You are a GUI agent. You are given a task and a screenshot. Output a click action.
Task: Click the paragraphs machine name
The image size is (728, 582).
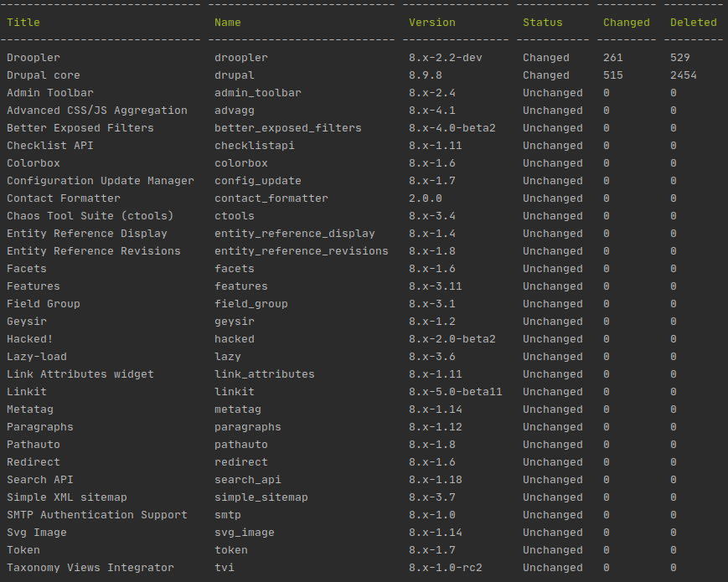[248, 428]
